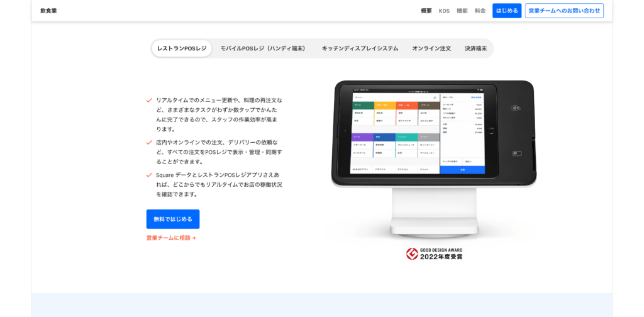Click the card reader slot icon on the stand
Screen dimensions: 644x317
[x=517, y=153]
